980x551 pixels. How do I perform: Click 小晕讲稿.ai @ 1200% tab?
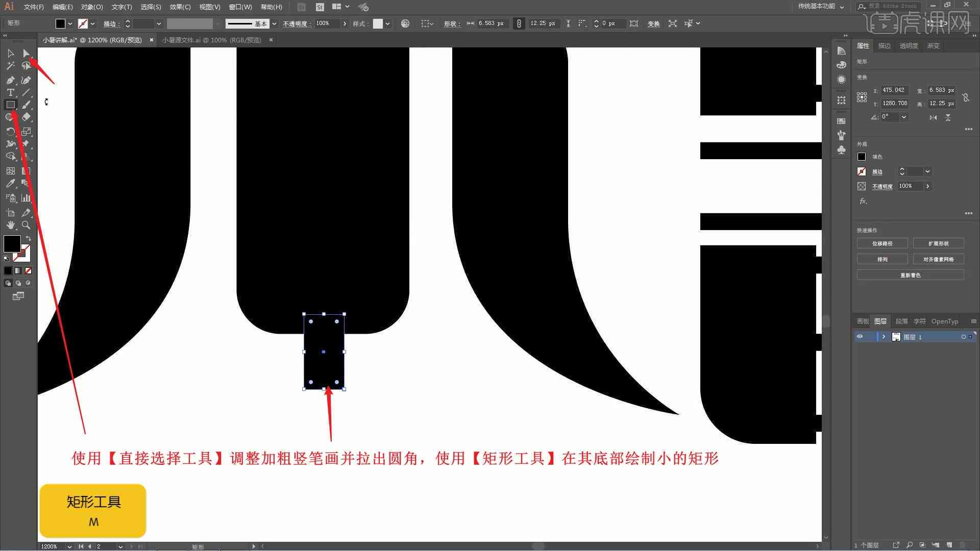(x=94, y=40)
